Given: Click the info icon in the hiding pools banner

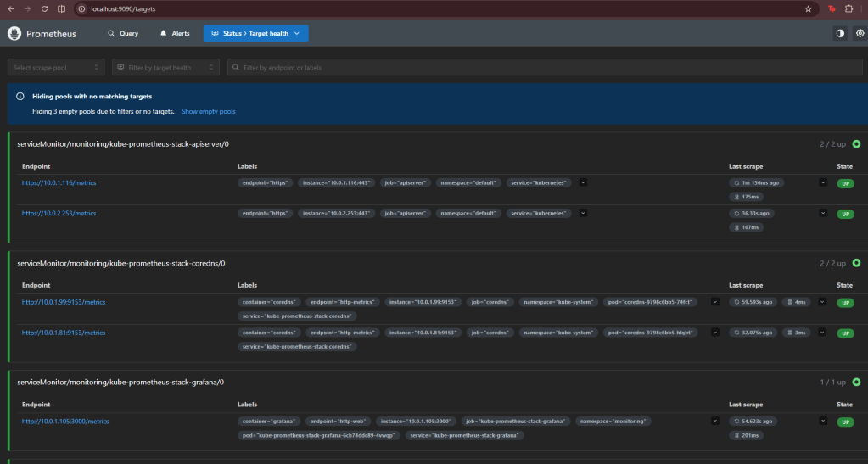Looking at the screenshot, I should click(x=20, y=97).
